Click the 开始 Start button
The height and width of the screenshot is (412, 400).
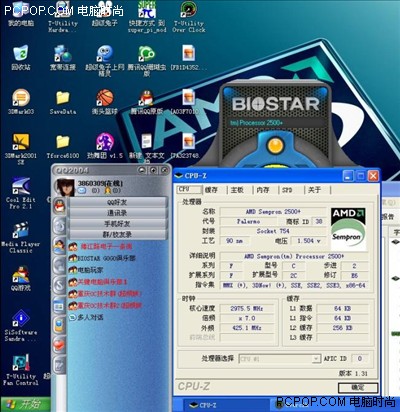(x=25, y=404)
